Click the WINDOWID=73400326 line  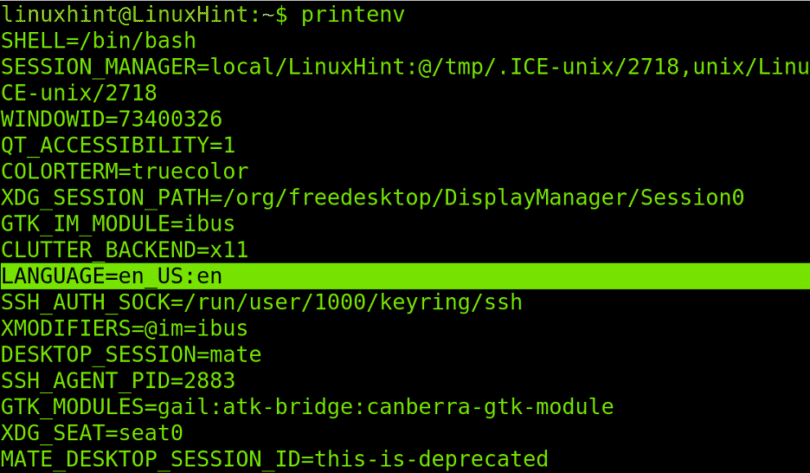[x=112, y=119]
